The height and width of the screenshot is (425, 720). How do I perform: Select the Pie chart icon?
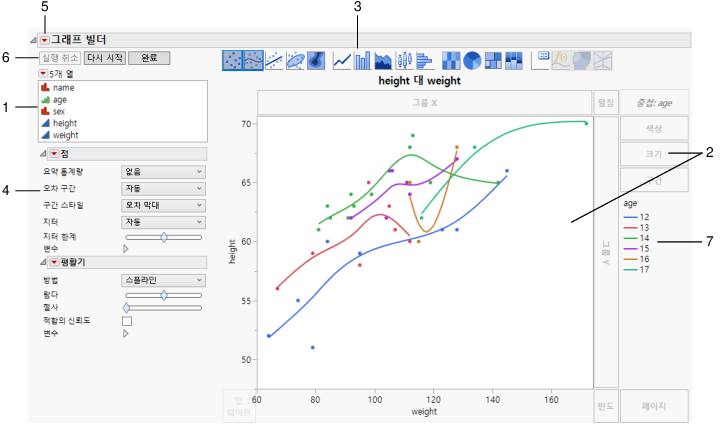click(472, 60)
